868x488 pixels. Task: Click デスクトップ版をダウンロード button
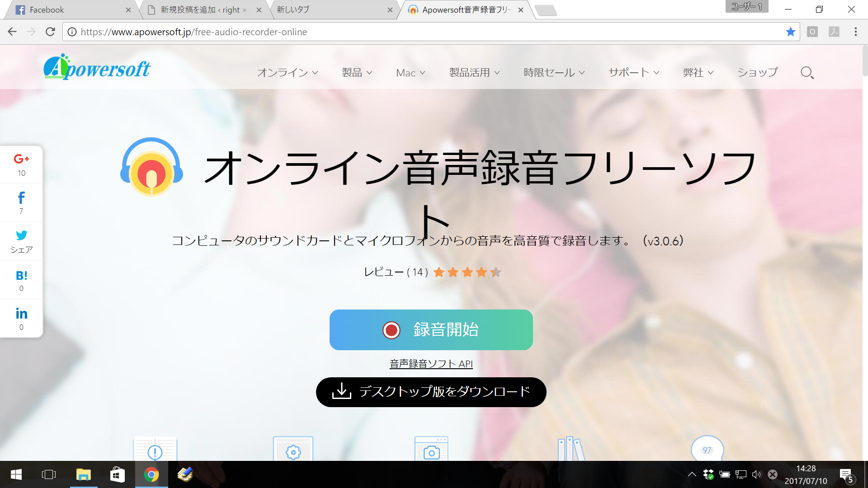click(x=431, y=392)
